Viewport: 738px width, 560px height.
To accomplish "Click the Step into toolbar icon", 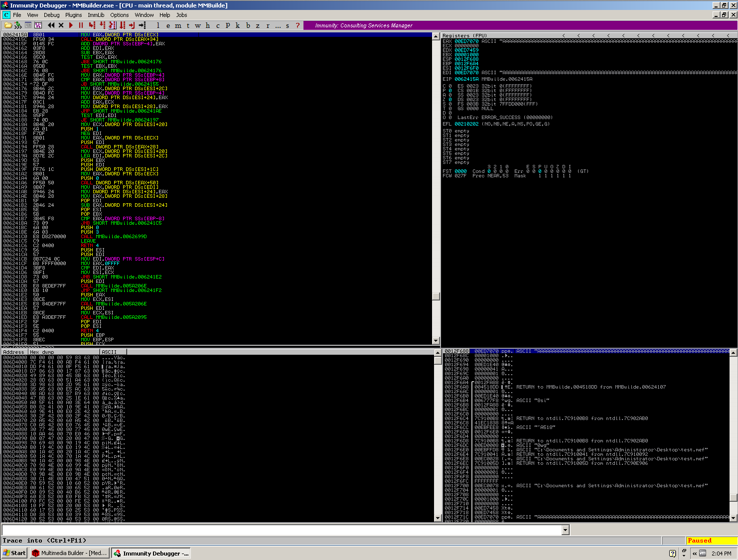I will 92,25.
